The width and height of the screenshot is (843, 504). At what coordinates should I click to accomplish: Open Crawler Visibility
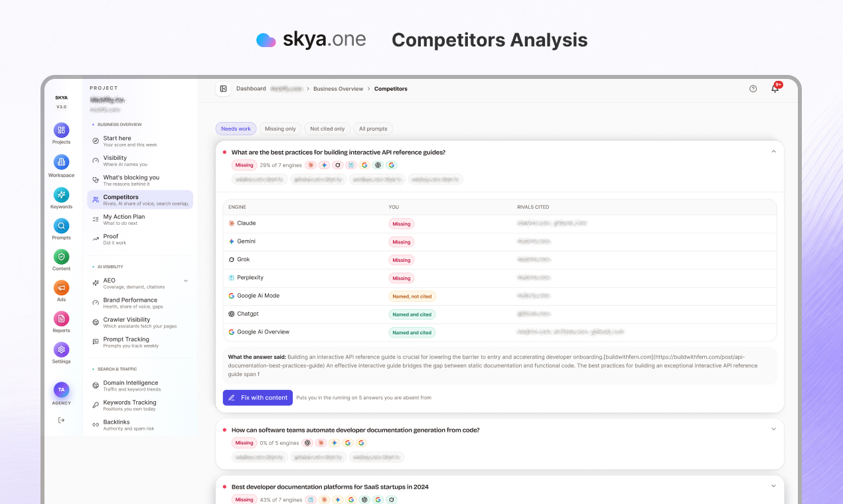[x=140, y=322]
